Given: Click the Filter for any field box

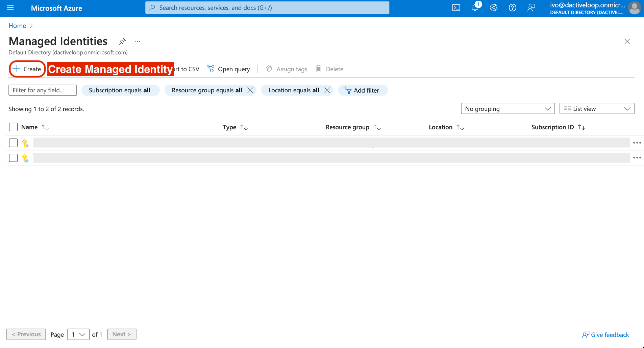Looking at the screenshot, I should coord(43,90).
